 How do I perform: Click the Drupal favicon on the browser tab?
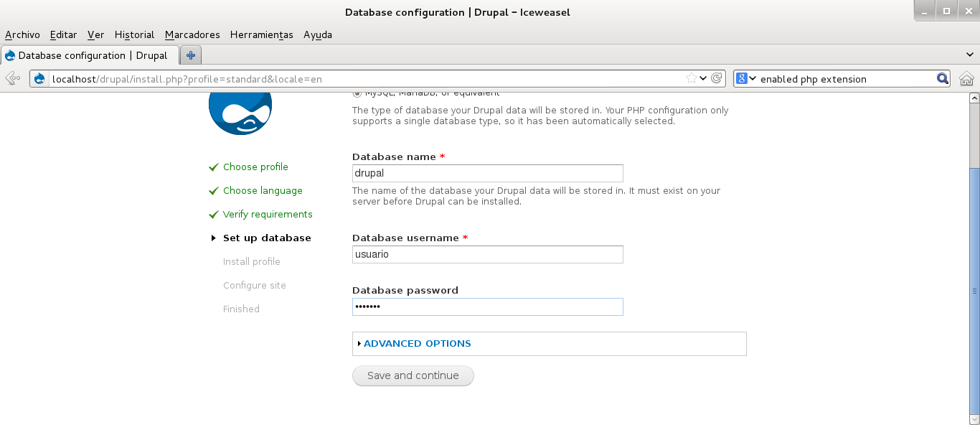coord(10,55)
